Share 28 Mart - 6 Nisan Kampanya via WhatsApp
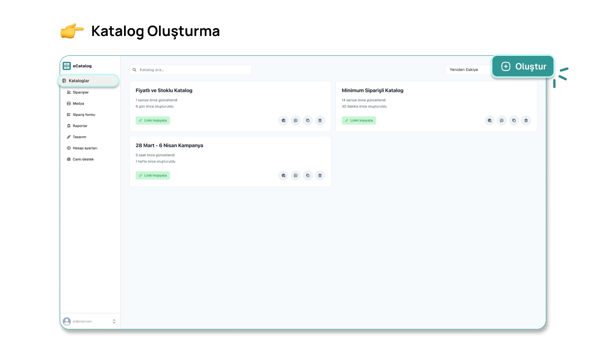606x364 pixels. (x=296, y=176)
